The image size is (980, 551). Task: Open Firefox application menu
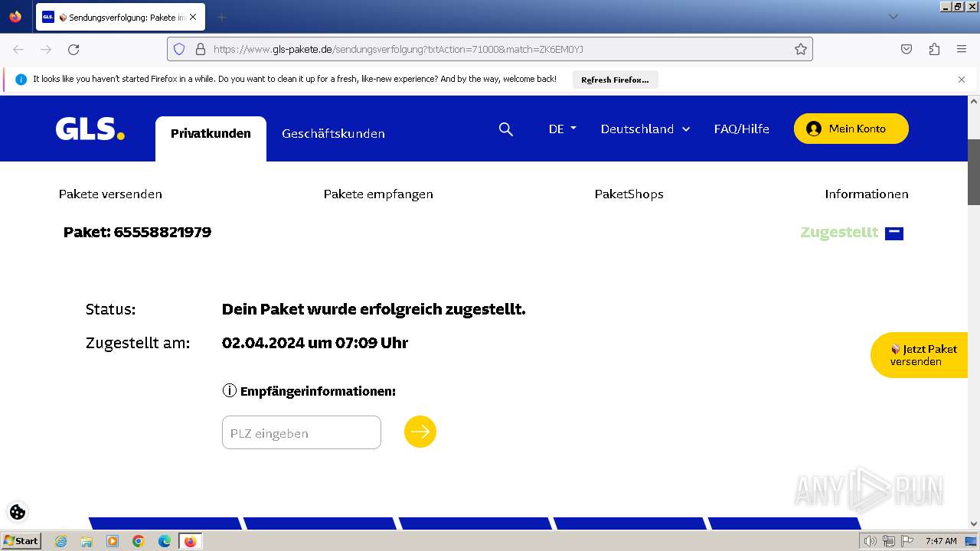click(x=962, y=49)
